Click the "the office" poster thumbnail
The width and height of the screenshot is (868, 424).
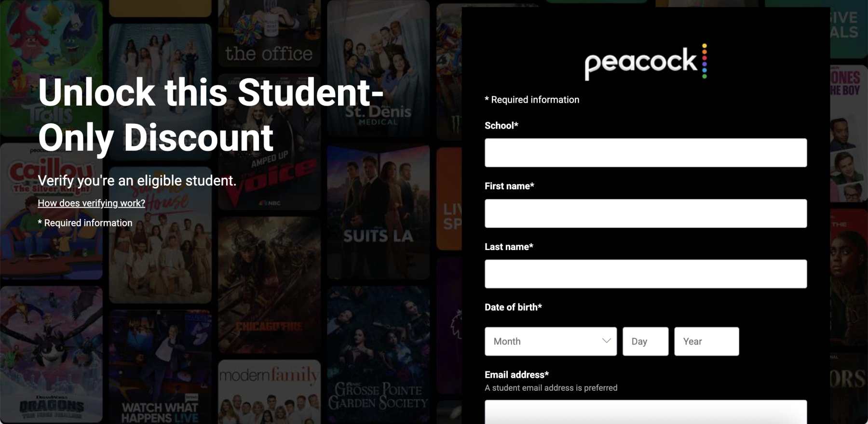[x=269, y=33]
